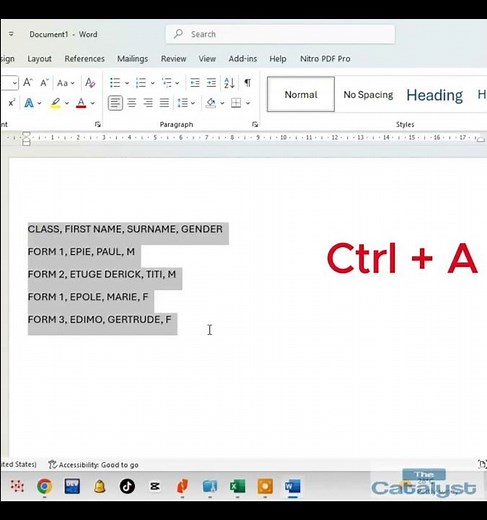The height and width of the screenshot is (520, 487).
Task: Apply borders to selection
Action: tap(236, 103)
